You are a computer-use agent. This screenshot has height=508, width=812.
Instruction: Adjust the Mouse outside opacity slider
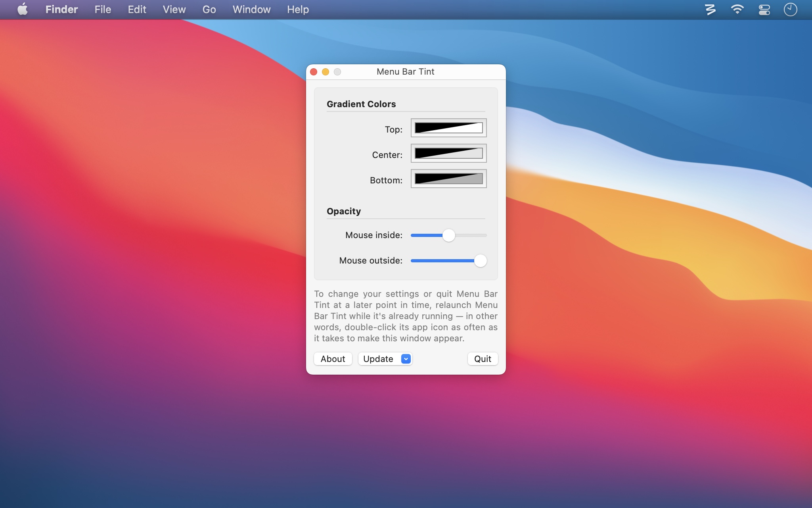[x=481, y=261]
